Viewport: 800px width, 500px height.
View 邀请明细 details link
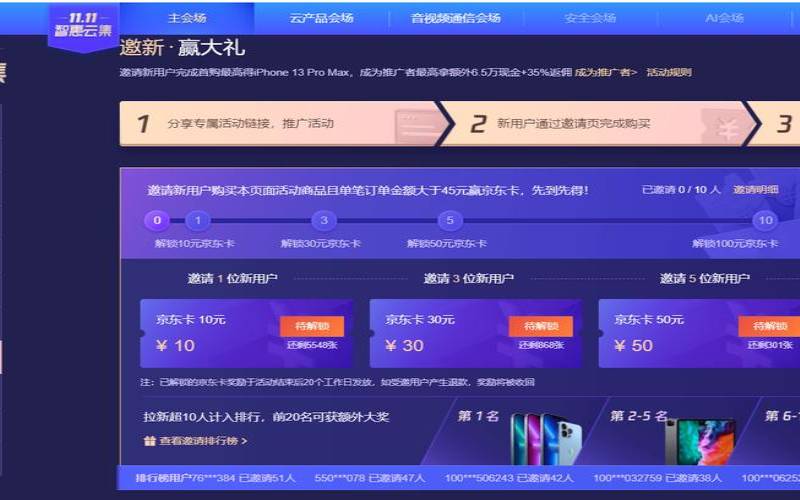coord(756,190)
